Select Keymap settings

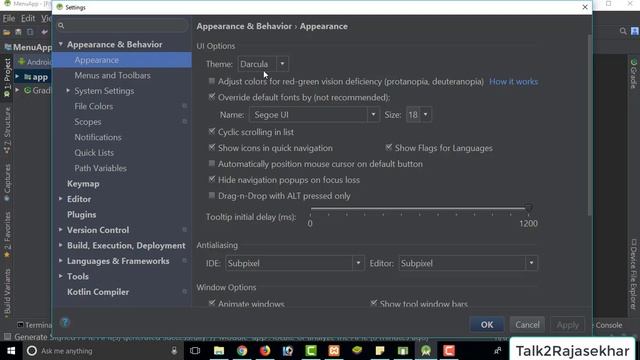pos(83,184)
